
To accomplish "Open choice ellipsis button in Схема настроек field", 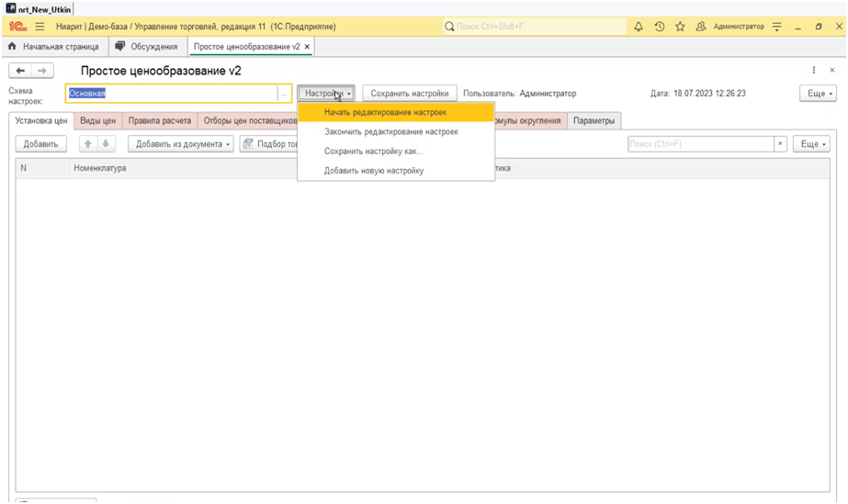I will pyautogui.click(x=283, y=94).
